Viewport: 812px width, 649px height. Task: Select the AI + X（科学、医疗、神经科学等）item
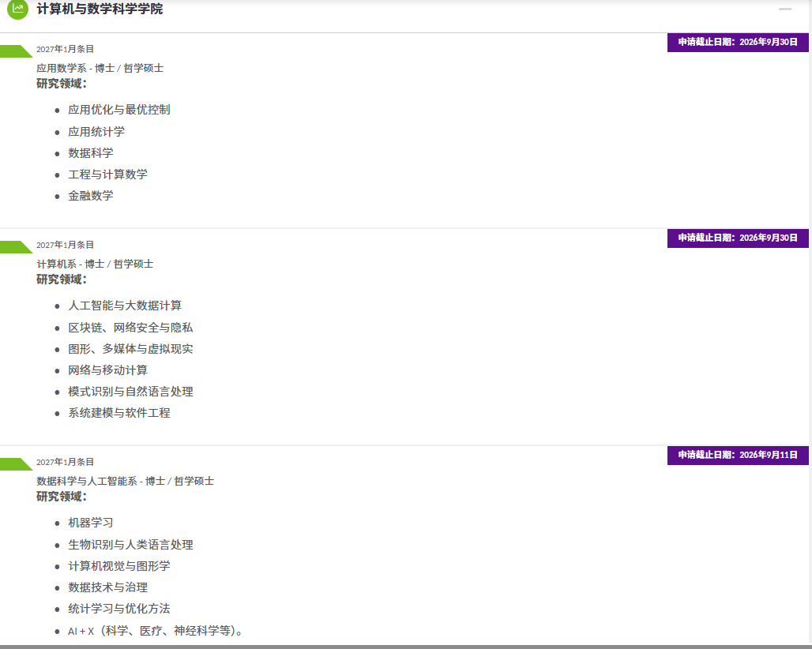tap(156, 630)
